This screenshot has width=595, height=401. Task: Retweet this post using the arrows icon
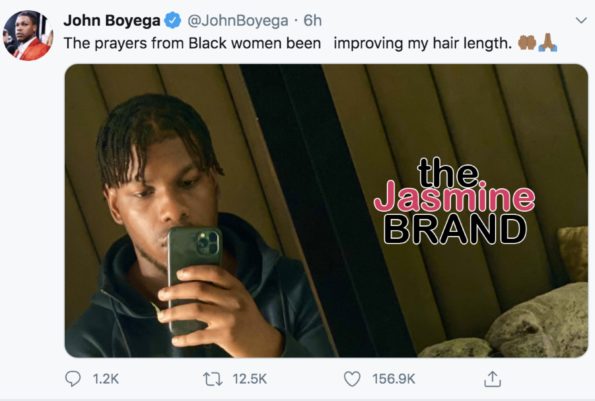click(213, 379)
